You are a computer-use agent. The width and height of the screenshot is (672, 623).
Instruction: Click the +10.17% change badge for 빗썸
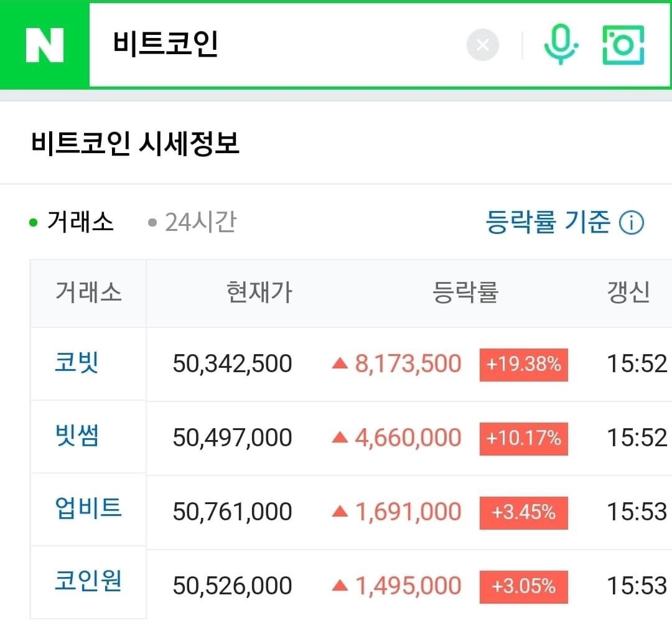pyautogui.click(x=524, y=439)
